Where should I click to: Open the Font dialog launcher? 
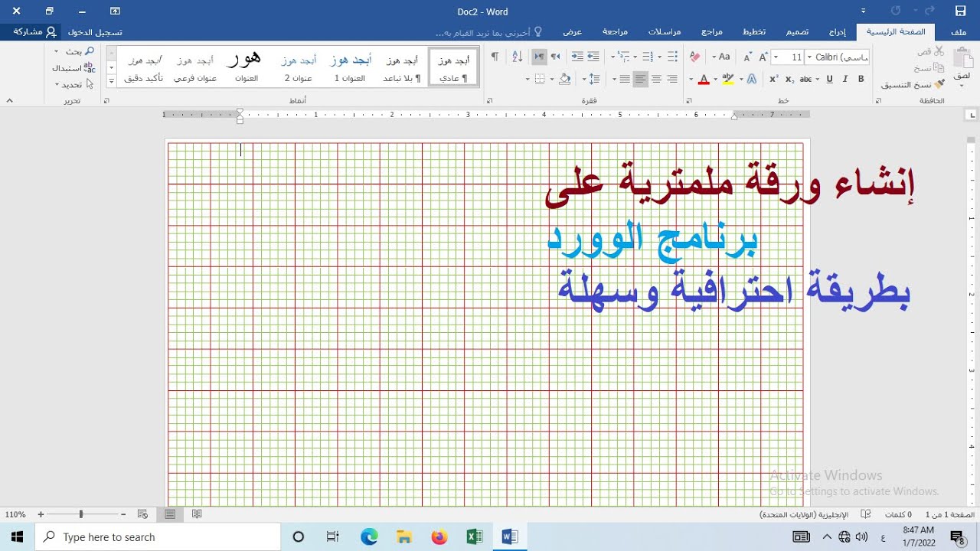point(690,101)
